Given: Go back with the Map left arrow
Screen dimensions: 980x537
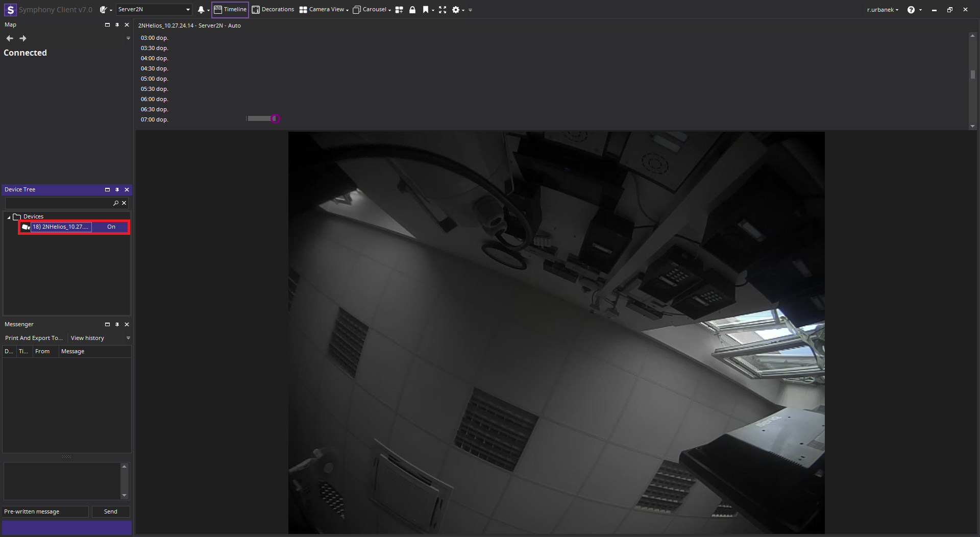Looking at the screenshot, I should (x=10, y=38).
